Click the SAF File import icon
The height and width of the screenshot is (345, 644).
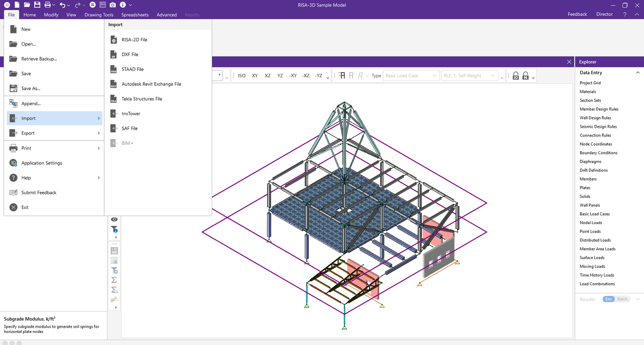pos(114,128)
